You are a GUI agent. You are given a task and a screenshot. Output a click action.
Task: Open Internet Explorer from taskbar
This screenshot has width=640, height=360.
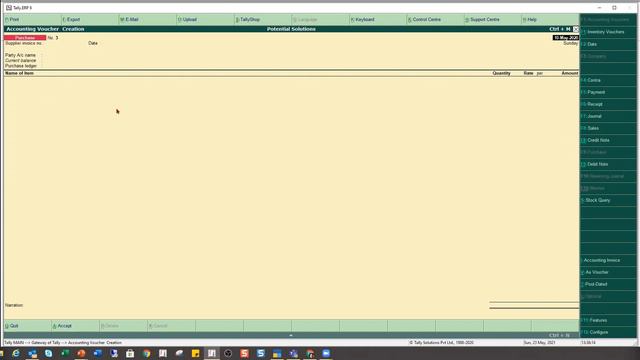[16, 353]
